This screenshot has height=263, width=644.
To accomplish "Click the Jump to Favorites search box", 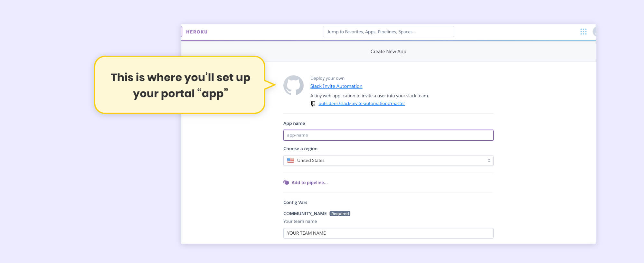I will pos(388,32).
